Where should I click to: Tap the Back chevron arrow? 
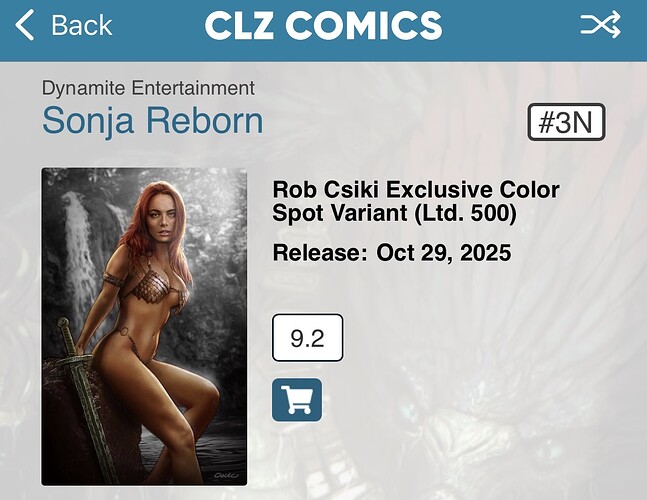pos(24,25)
